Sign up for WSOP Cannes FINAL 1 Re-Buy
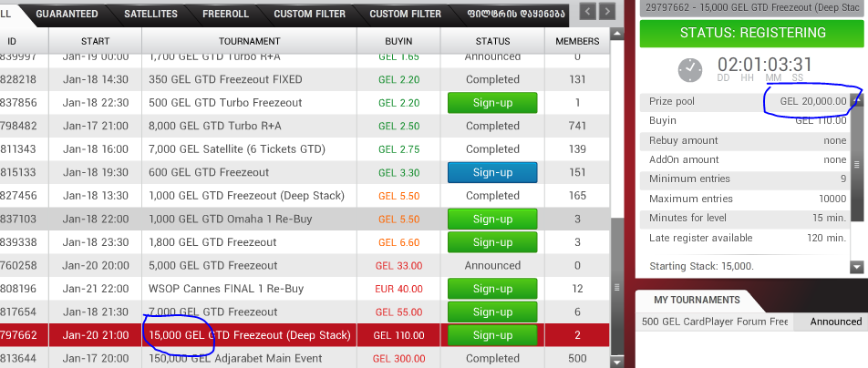This screenshot has height=368, width=868. click(492, 289)
